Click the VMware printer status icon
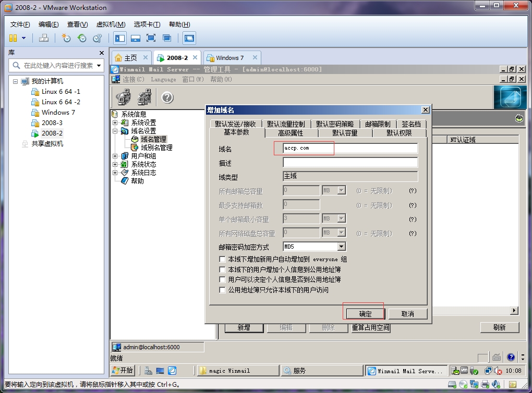The image size is (532, 393). (485, 384)
